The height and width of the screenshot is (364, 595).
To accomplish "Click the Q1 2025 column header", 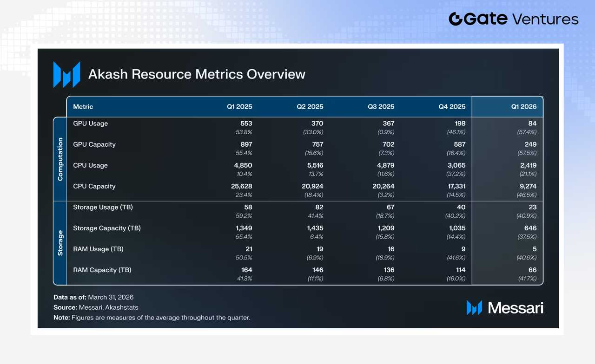I will (239, 107).
